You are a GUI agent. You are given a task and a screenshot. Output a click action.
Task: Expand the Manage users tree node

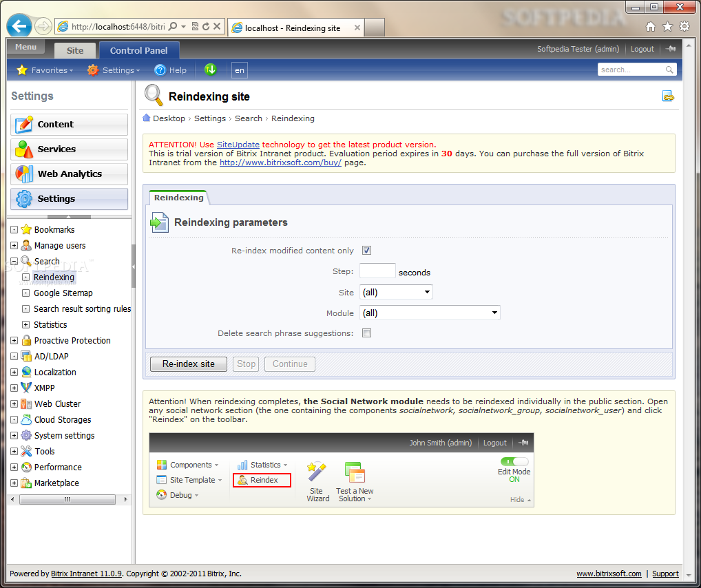[x=14, y=246]
